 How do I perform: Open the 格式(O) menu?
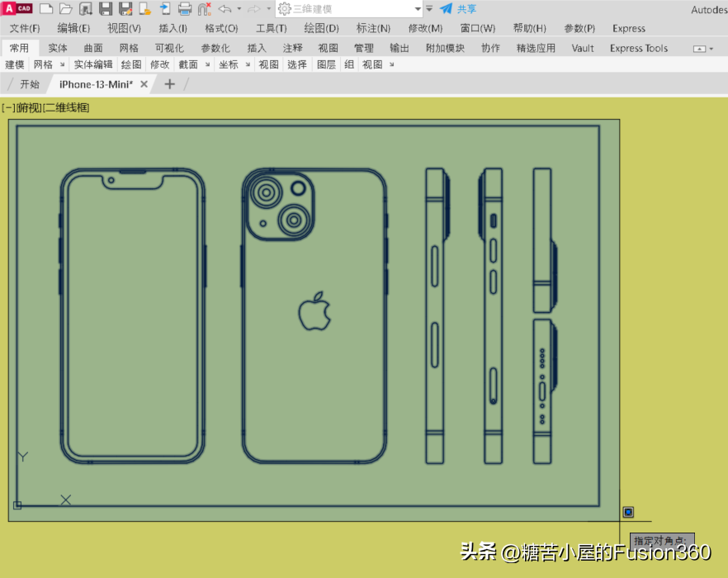pyautogui.click(x=221, y=28)
